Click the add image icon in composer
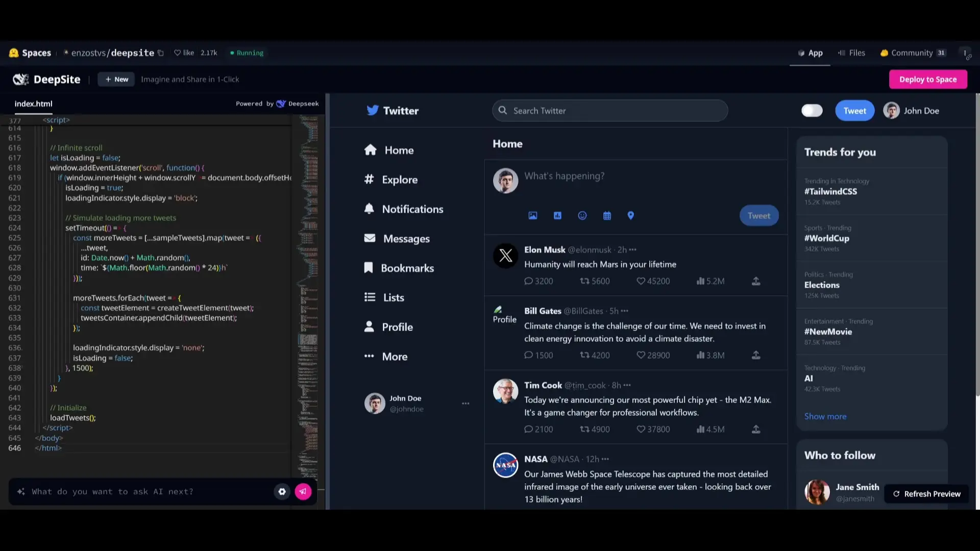Image resolution: width=980 pixels, height=551 pixels. coord(532,216)
